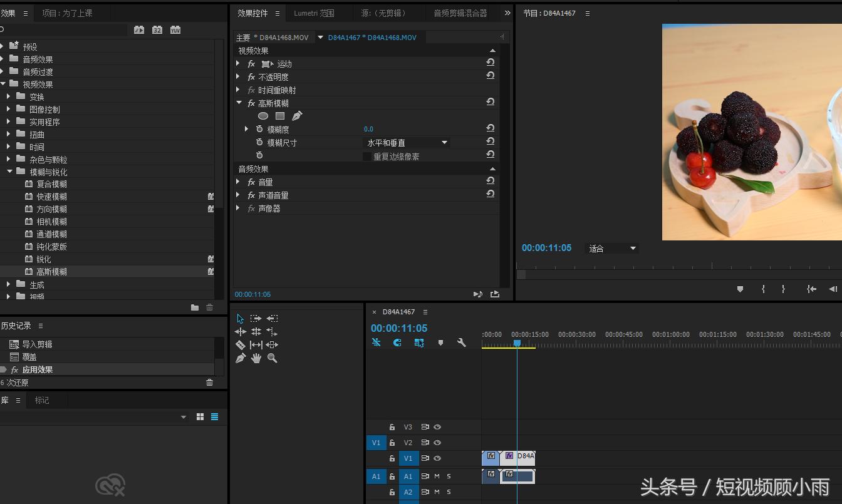
Task: Toggle visibility of track V1
Action: coord(437,458)
